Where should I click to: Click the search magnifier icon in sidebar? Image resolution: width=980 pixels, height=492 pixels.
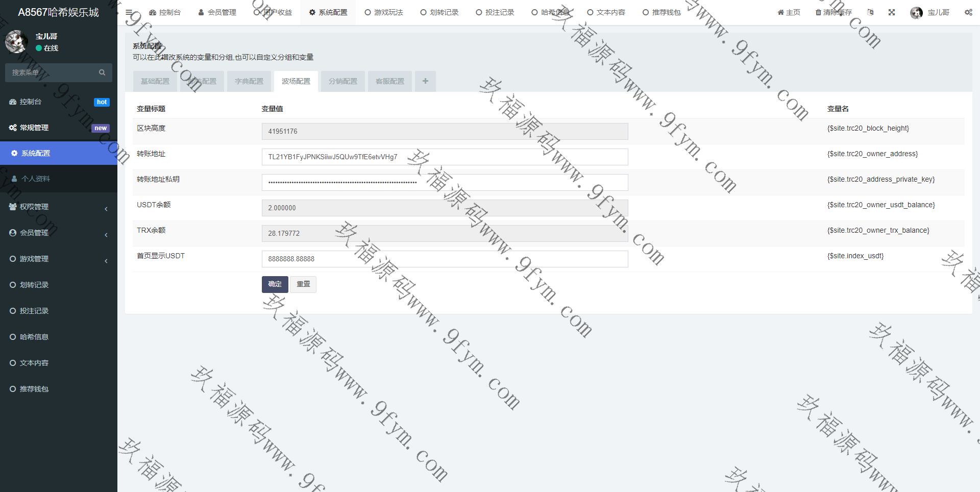102,72
